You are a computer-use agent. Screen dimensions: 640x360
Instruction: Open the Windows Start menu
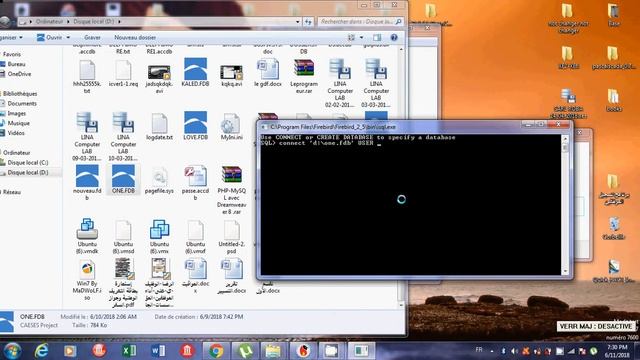(12, 351)
